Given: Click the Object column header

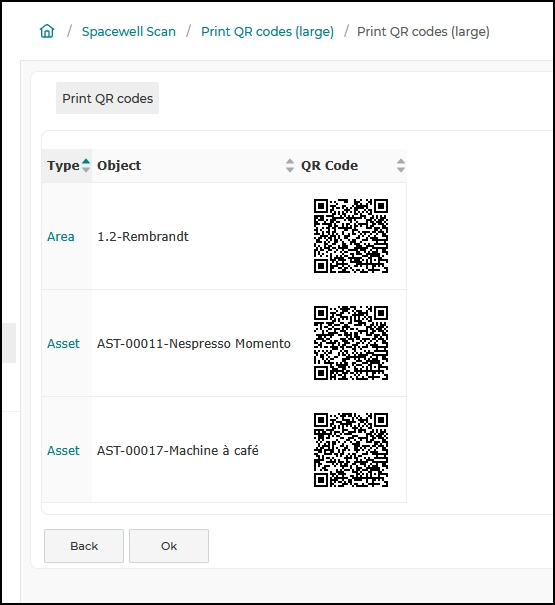Looking at the screenshot, I should pyautogui.click(x=194, y=166).
